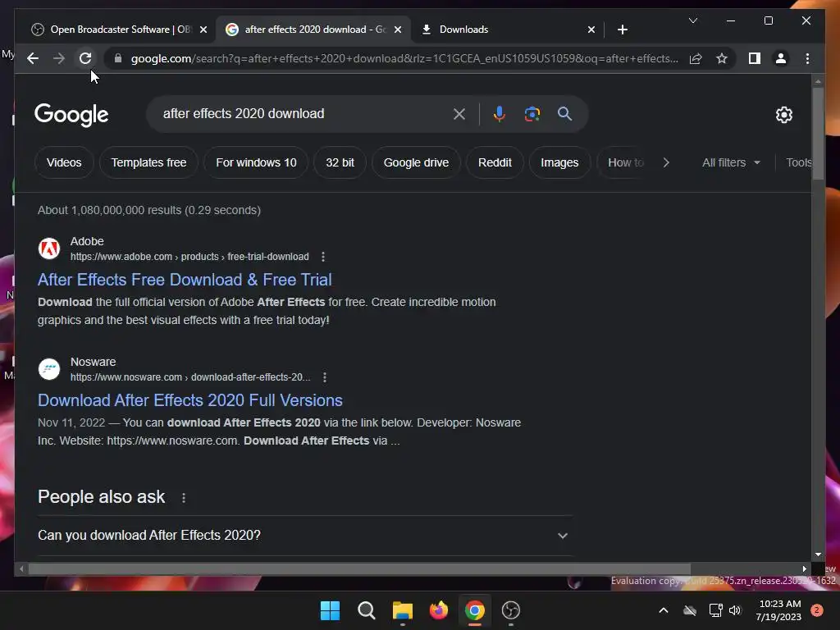The height and width of the screenshot is (630, 840).
Task: Apply the For windows 10 chip
Action: coord(256,162)
